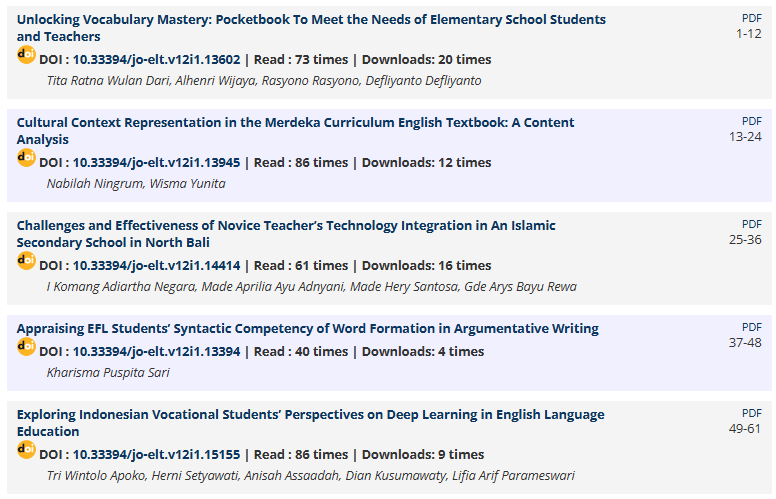Open PDF for pages 49-61 article

(751, 413)
